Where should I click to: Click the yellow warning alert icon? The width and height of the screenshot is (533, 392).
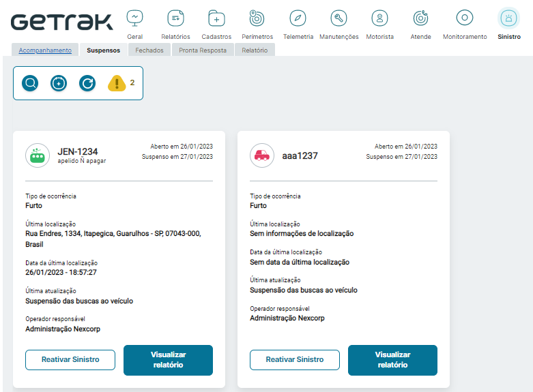click(x=117, y=83)
